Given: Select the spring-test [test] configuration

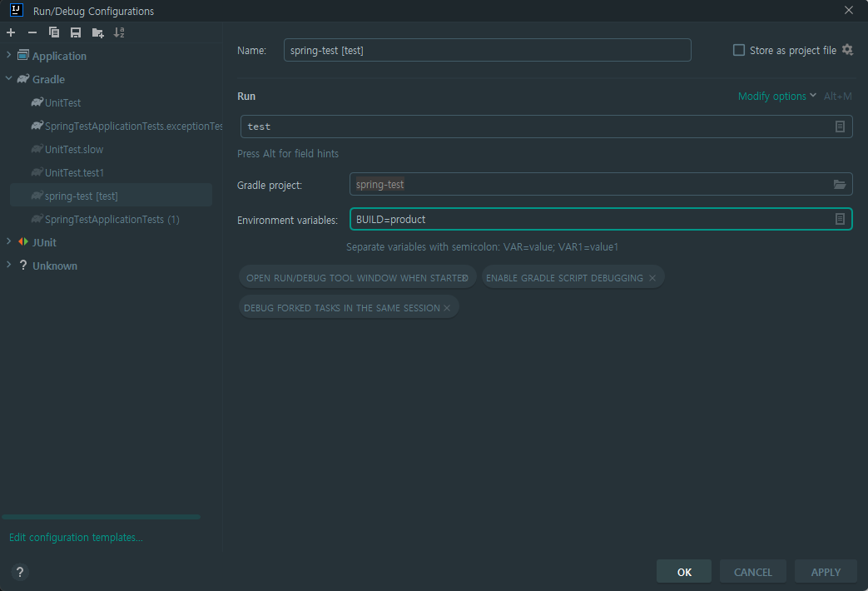Looking at the screenshot, I should point(111,195).
